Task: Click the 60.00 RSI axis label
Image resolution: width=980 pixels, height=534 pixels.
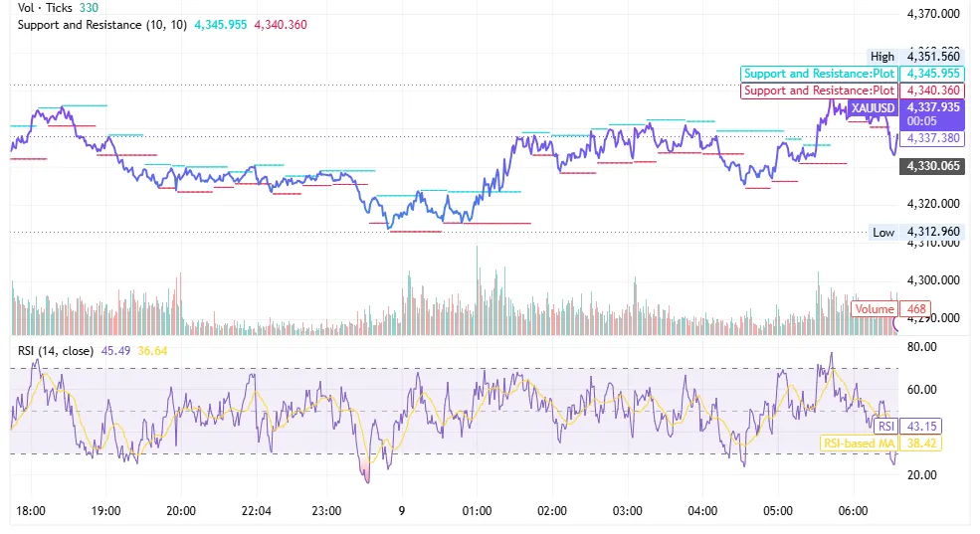Action: [922, 390]
